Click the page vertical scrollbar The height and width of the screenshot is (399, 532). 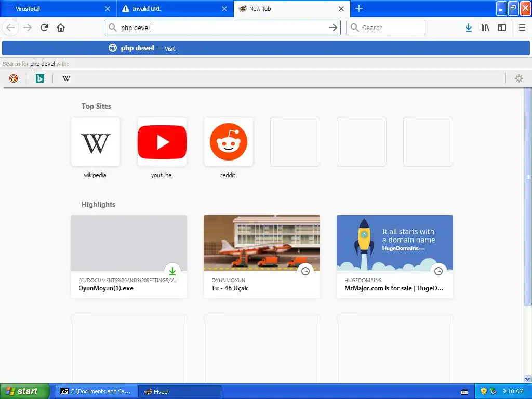[528, 197]
